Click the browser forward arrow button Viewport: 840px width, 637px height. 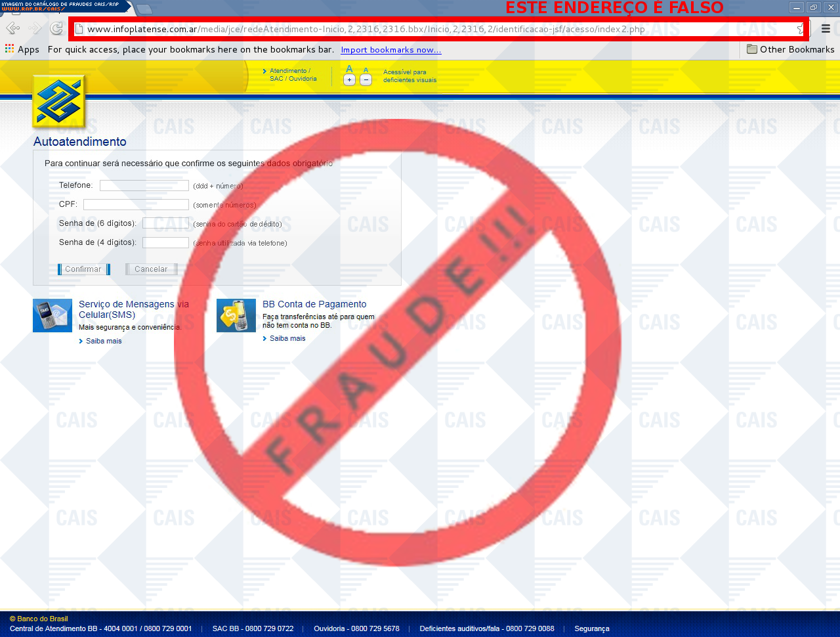[35, 28]
